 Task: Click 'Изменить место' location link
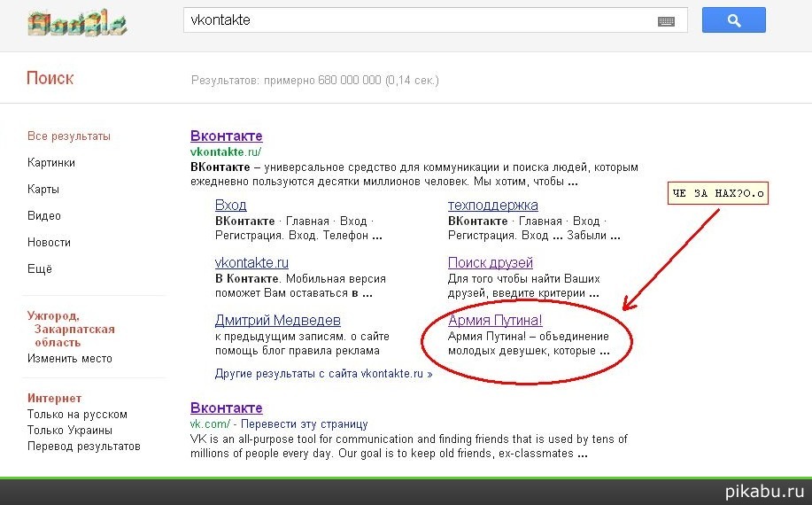[70, 359]
